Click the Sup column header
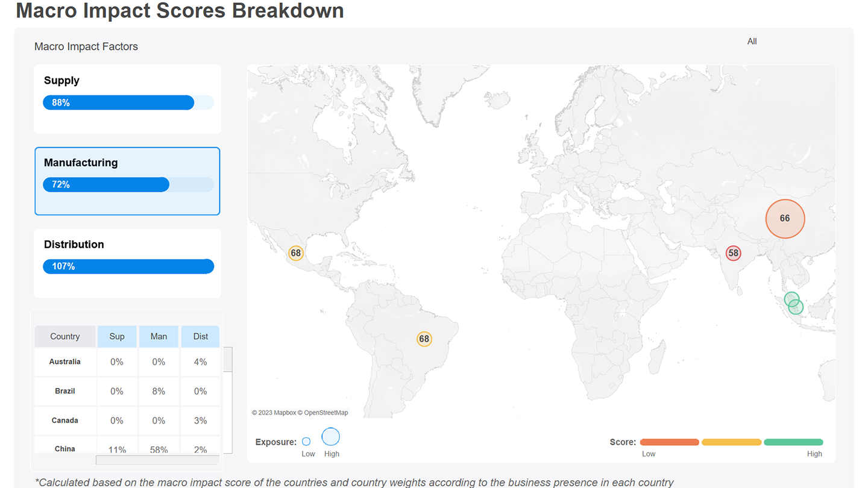This screenshot has width=868, height=488. (117, 336)
